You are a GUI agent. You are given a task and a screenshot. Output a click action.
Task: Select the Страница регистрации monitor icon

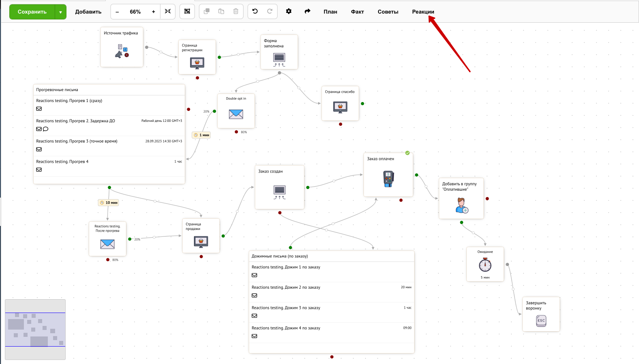pos(197,63)
